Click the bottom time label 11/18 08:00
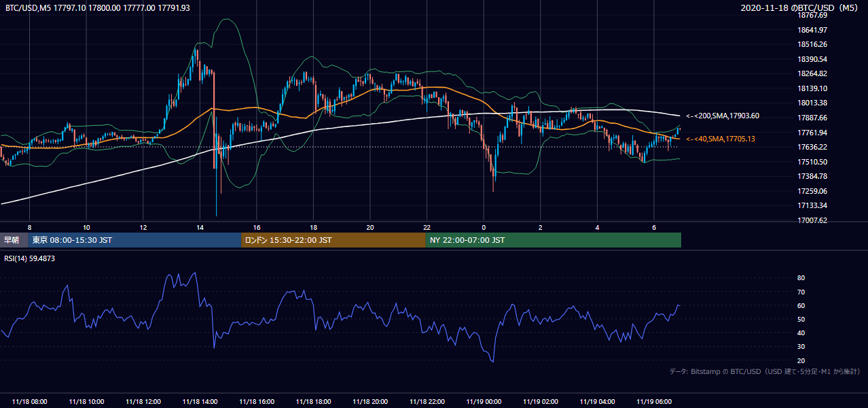The height and width of the screenshot is (408, 868). [x=29, y=402]
